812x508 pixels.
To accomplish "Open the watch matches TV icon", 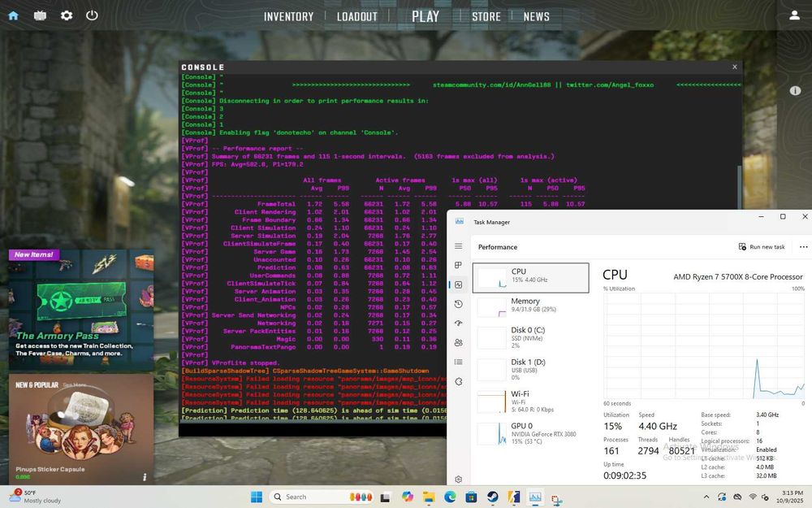I will pyautogui.click(x=40, y=15).
